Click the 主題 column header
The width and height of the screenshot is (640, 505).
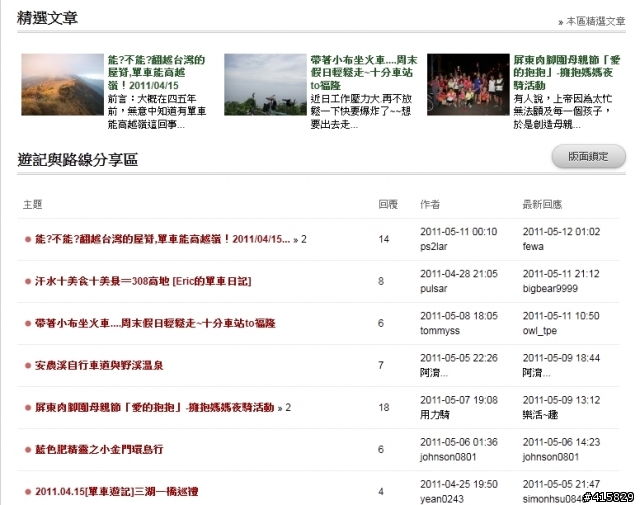point(33,204)
